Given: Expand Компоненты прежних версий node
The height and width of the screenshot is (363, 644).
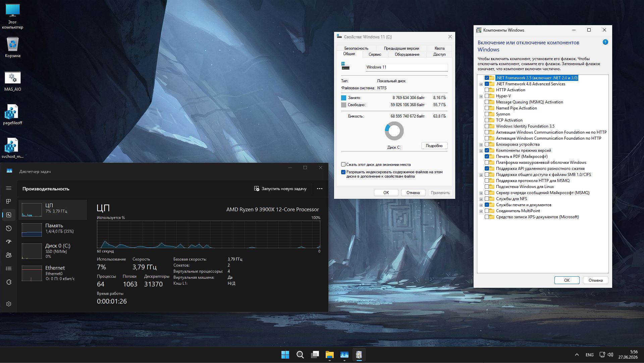Looking at the screenshot, I should point(481,151).
